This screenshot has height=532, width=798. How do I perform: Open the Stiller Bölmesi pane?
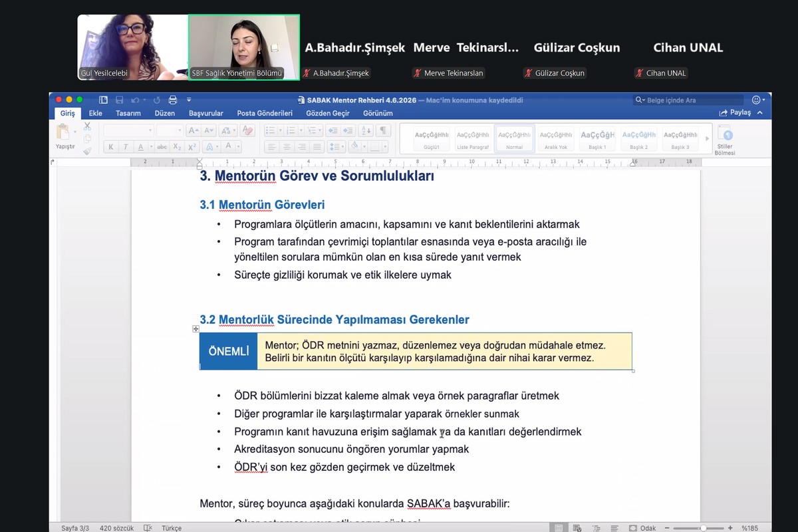[724, 139]
